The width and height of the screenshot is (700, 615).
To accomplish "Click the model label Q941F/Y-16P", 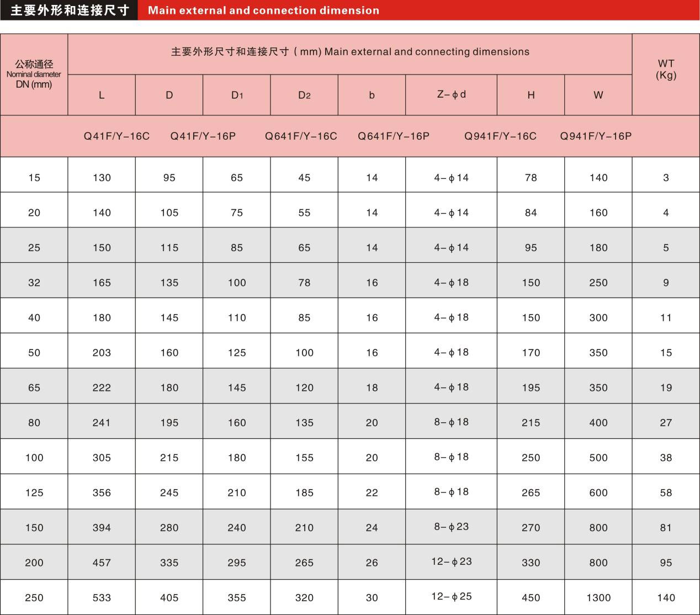I will (x=596, y=136).
